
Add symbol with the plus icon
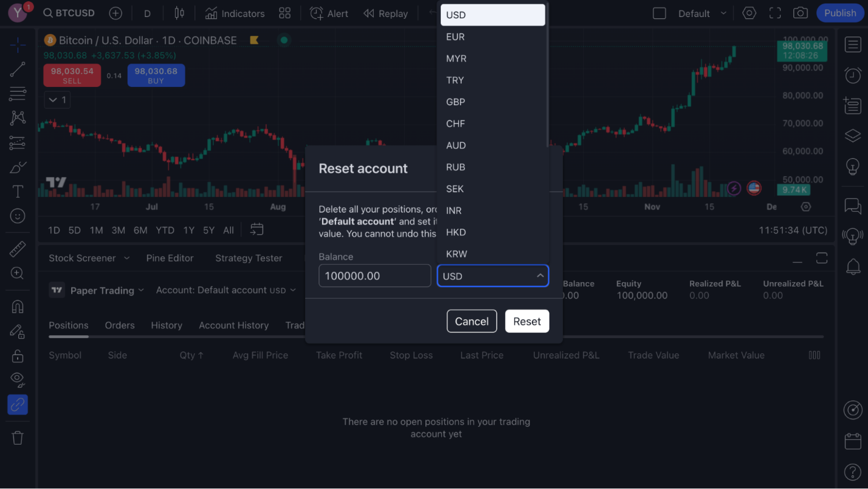point(115,13)
